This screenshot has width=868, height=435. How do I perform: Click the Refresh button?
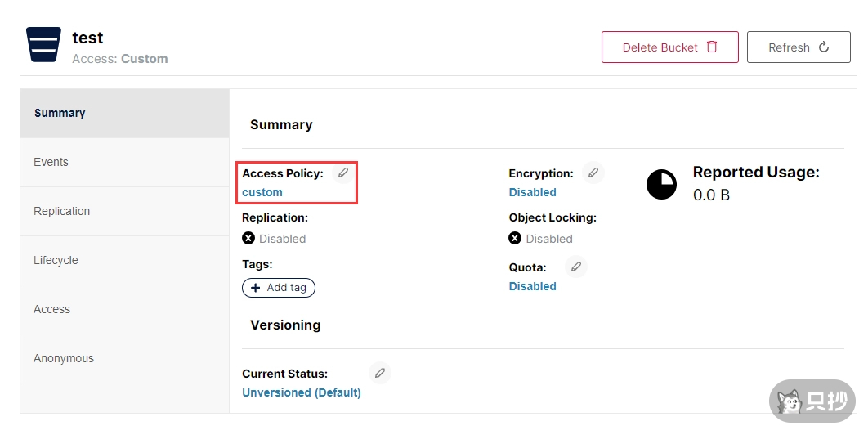[x=799, y=47]
